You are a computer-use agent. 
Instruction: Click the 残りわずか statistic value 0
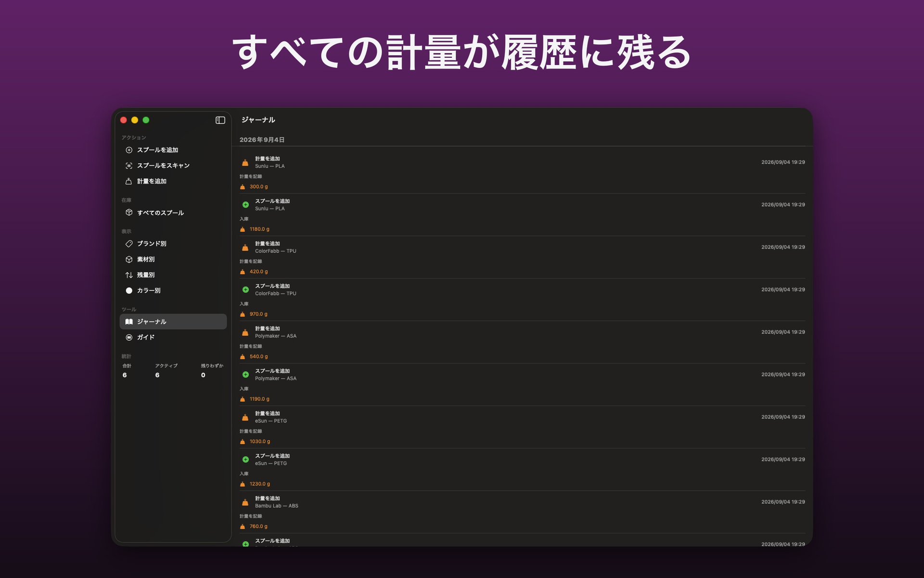pos(203,375)
